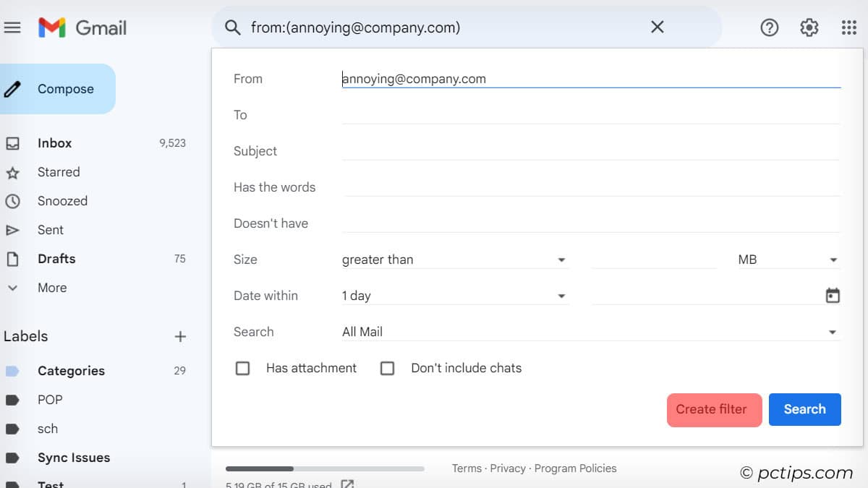Expand the MB size unit dropdown
Image resolution: width=868 pixels, height=488 pixels.
click(787, 260)
